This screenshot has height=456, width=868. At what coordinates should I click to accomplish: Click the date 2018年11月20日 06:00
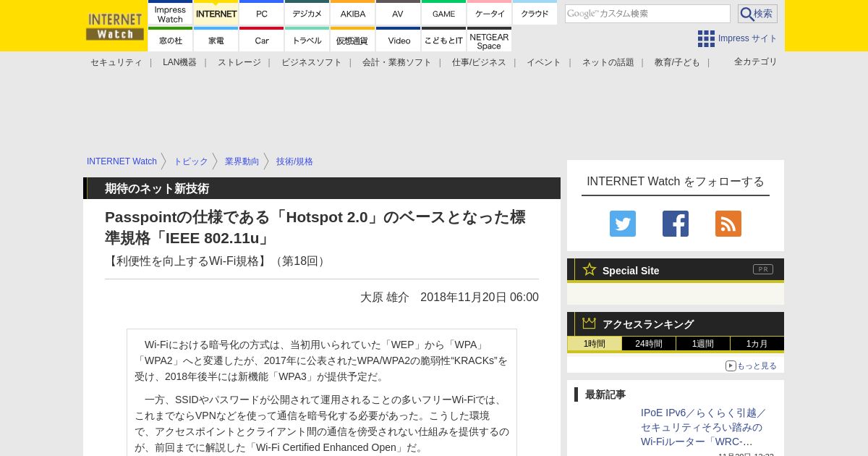(x=480, y=297)
